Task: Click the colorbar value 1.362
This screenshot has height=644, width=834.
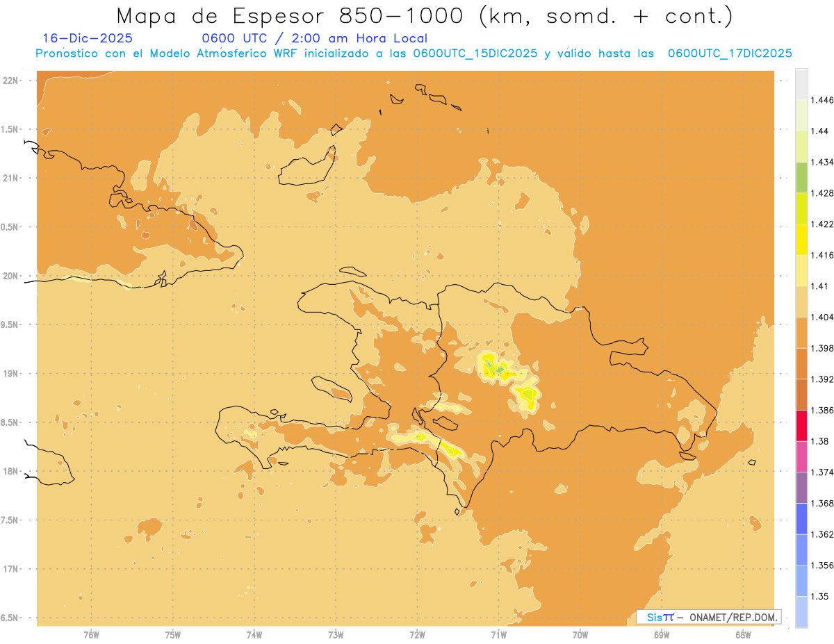Action: (822, 534)
